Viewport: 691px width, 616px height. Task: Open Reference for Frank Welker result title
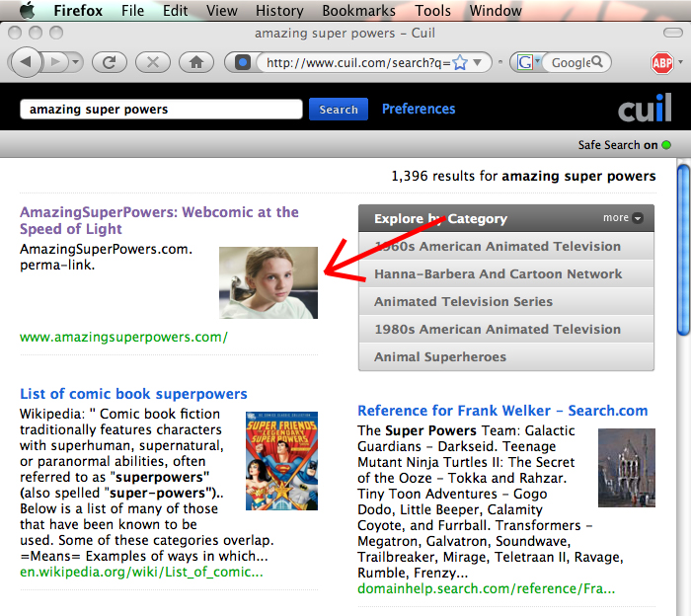click(x=502, y=411)
